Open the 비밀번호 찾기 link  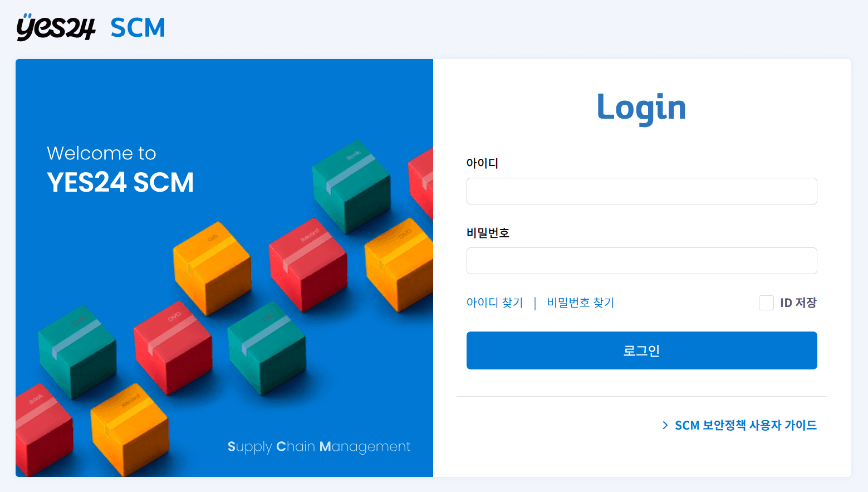[x=580, y=303]
